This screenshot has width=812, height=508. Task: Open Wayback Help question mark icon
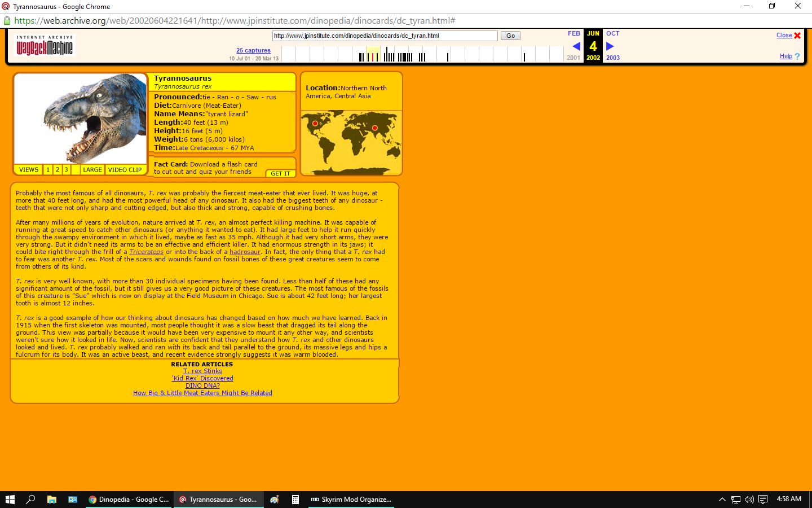coord(797,56)
